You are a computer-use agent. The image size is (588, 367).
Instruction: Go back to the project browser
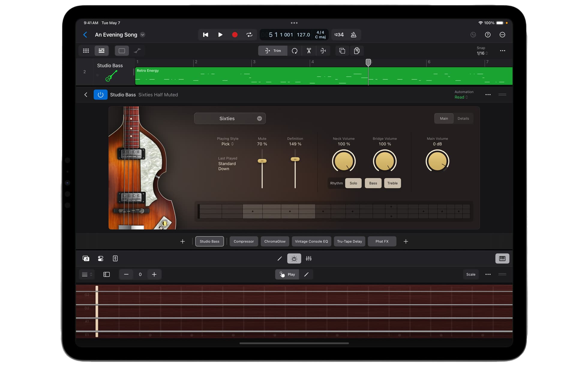[x=85, y=35]
